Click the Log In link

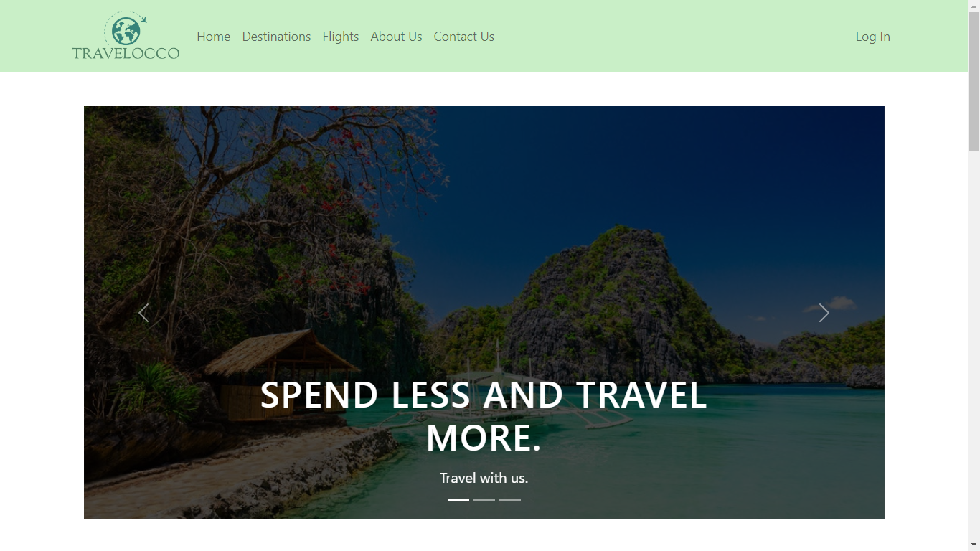873,37
